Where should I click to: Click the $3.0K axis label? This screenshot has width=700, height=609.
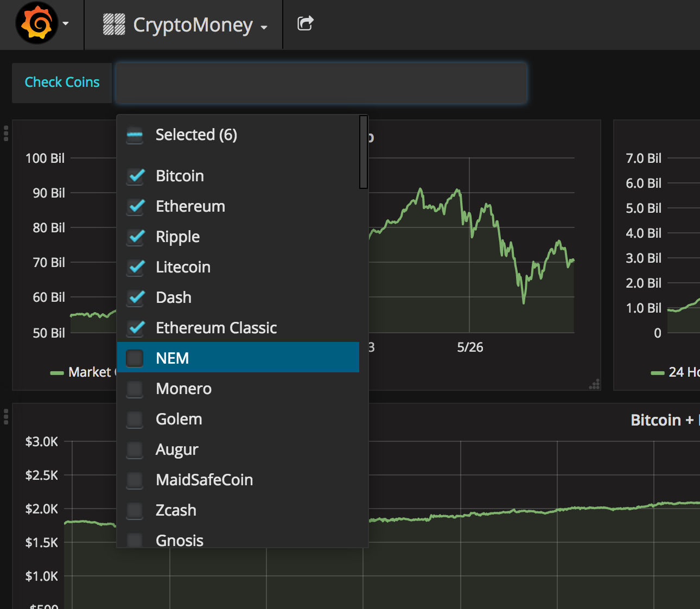click(x=42, y=442)
